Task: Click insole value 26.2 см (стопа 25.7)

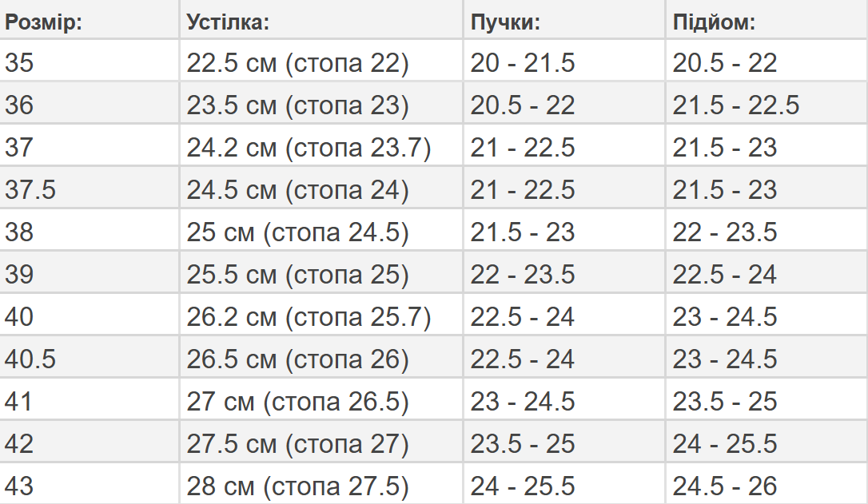Action: (x=309, y=317)
